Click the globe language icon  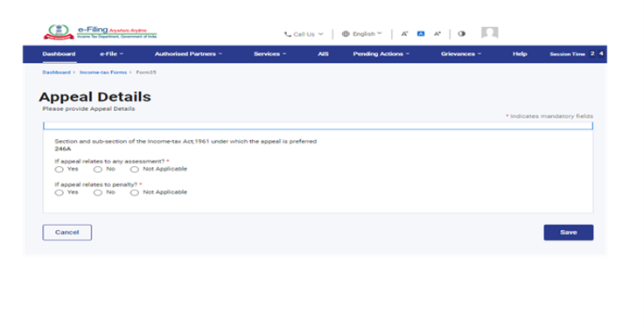click(x=346, y=33)
